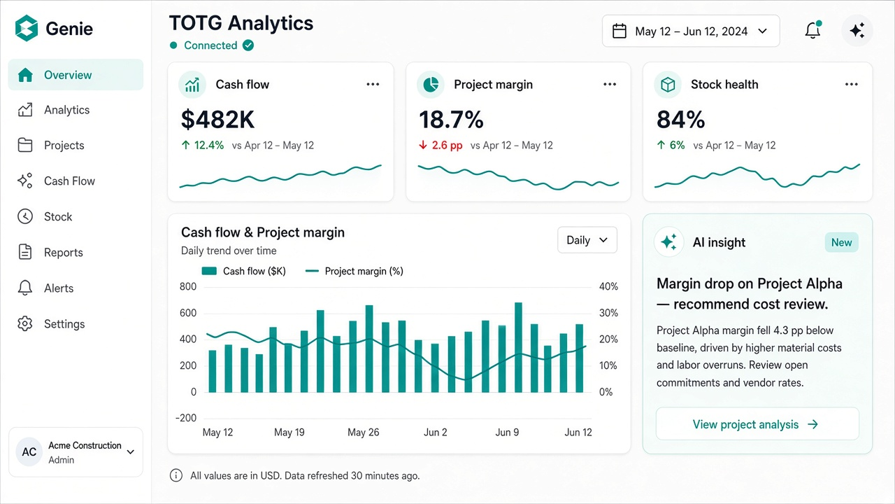Open Settings page from sidebar

76,324
